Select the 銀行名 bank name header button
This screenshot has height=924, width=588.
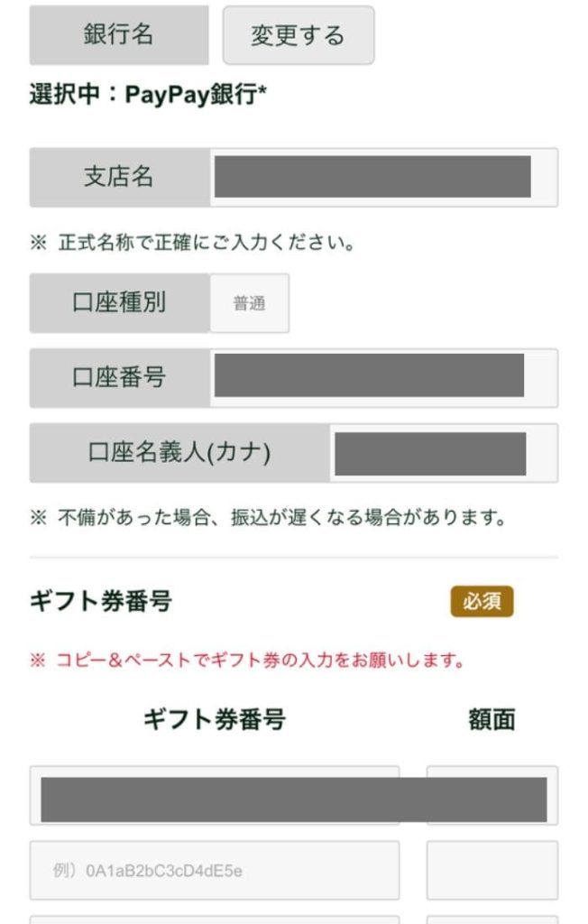117,36
